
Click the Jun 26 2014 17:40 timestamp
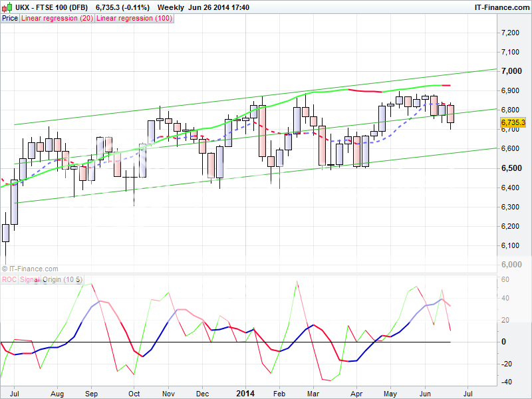[x=219, y=7]
